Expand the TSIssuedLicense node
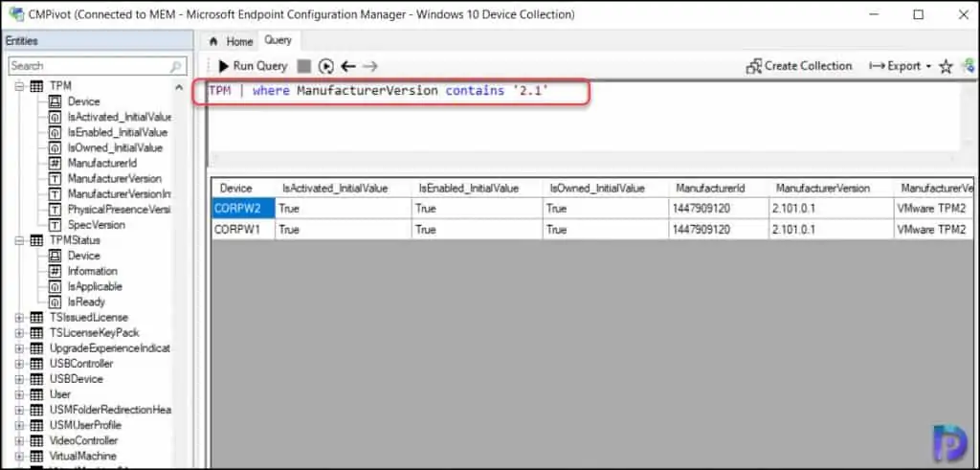This screenshot has height=470, width=980. click(19, 318)
